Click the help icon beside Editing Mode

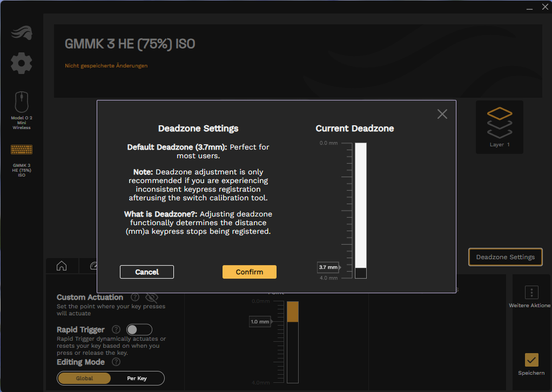click(116, 362)
